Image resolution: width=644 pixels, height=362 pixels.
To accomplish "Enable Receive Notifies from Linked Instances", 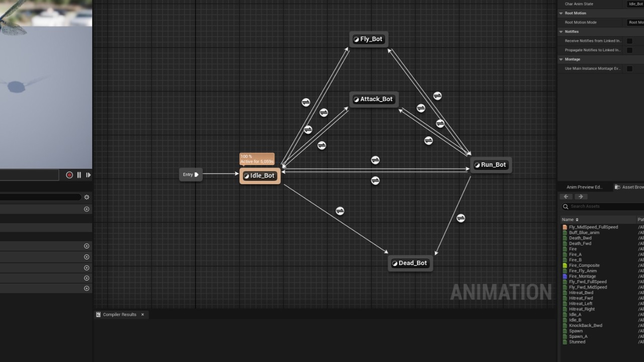I will [x=629, y=41].
